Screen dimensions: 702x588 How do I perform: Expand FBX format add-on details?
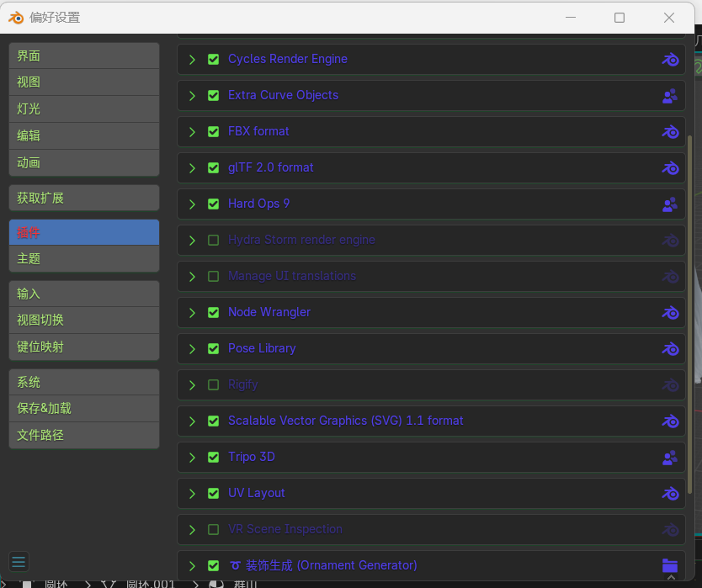192,132
